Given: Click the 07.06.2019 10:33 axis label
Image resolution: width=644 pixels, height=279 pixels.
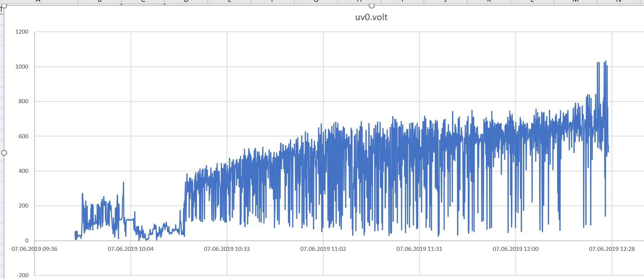Looking at the screenshot, I should tap(227, 249).
